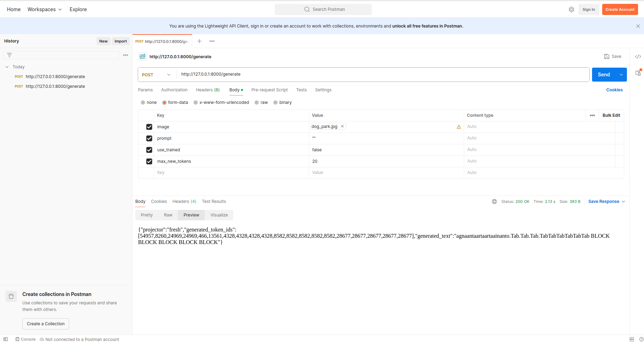Open the related collections sidebar icon
644x342 pixels.
point(638,73)
